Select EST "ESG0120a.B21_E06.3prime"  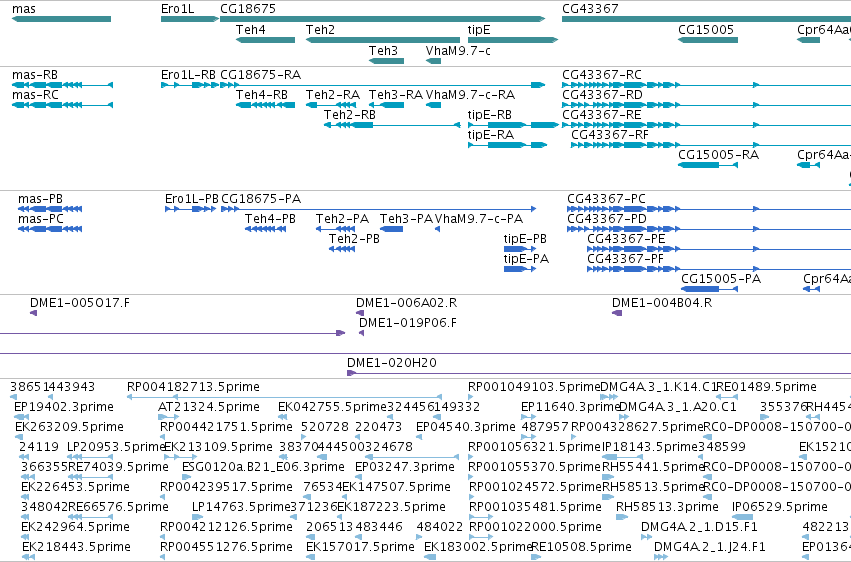coord(263,468)
